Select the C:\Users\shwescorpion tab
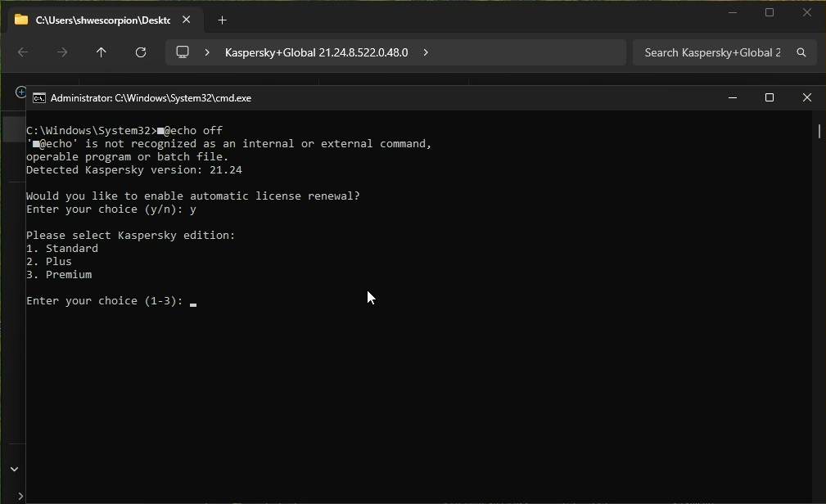Image resolution: width=826 pixels, height=504 pixels. [x=98, y=20]
